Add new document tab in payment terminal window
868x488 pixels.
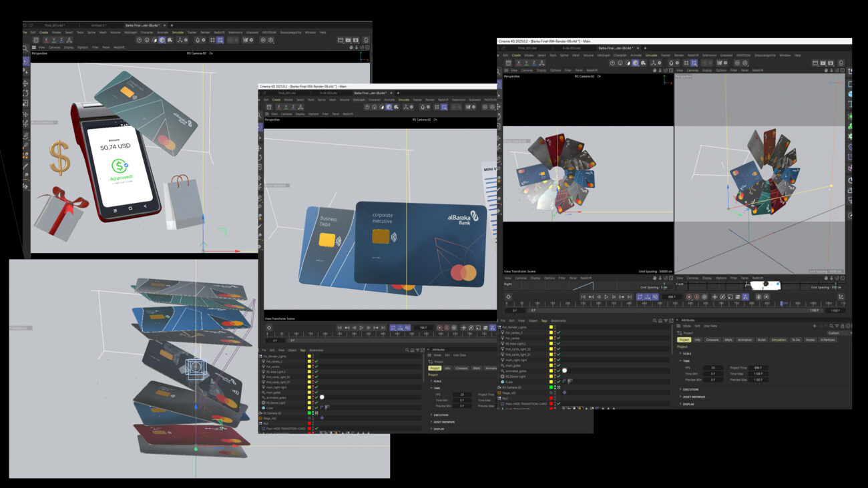tap(172, 25)
